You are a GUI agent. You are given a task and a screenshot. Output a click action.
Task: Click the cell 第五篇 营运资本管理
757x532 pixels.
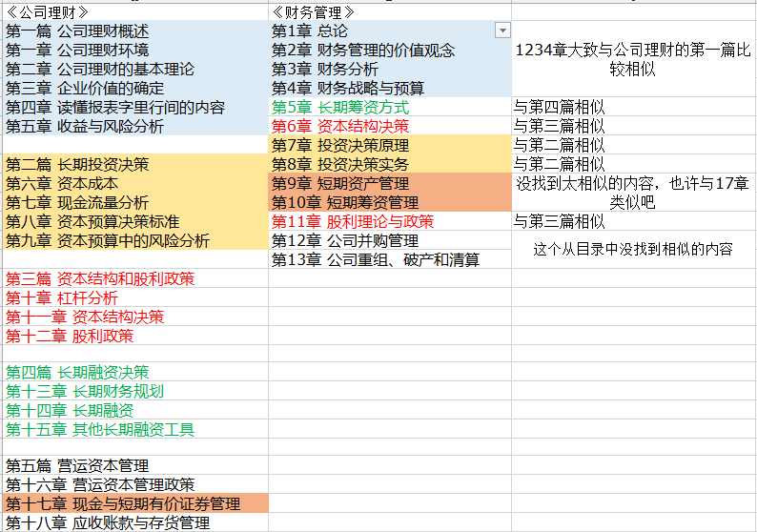(x=135, y=465)
